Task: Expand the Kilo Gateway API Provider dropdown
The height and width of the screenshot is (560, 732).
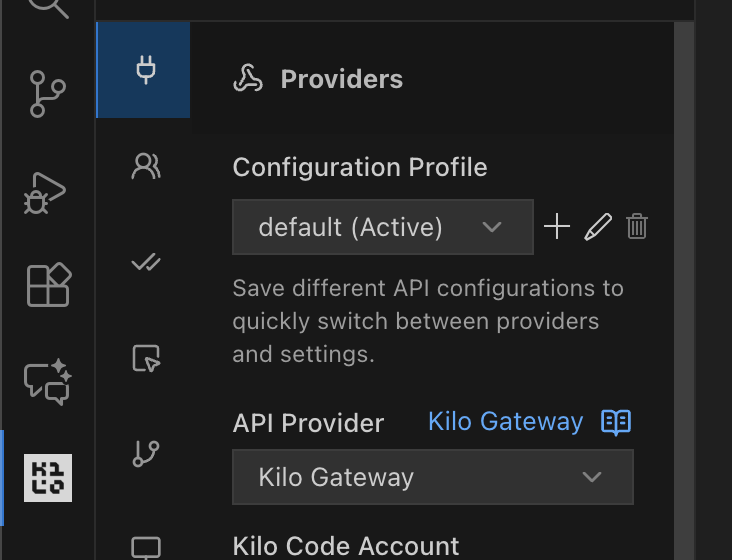Action: (432, 477)
